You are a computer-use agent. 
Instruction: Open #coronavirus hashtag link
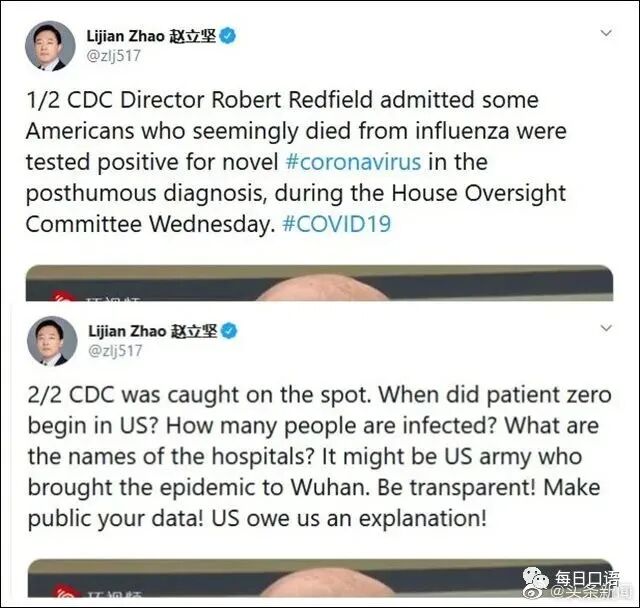pos(353,162)
